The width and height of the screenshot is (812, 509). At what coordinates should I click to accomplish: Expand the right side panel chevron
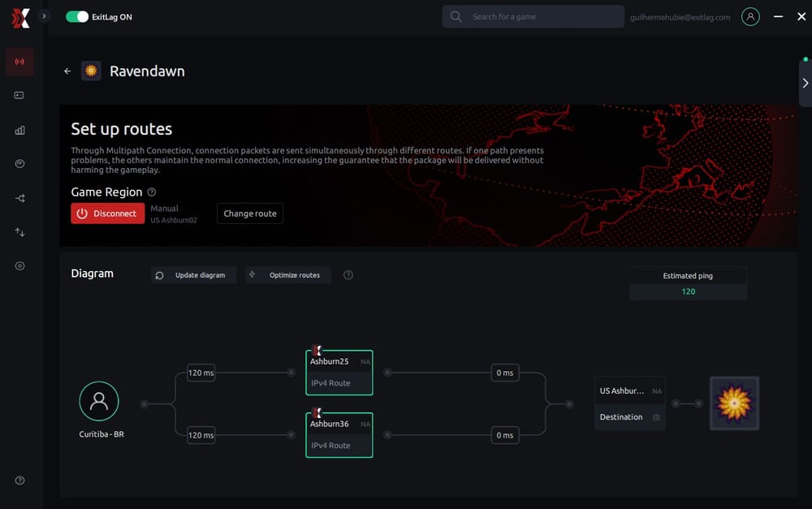[806, 83]
